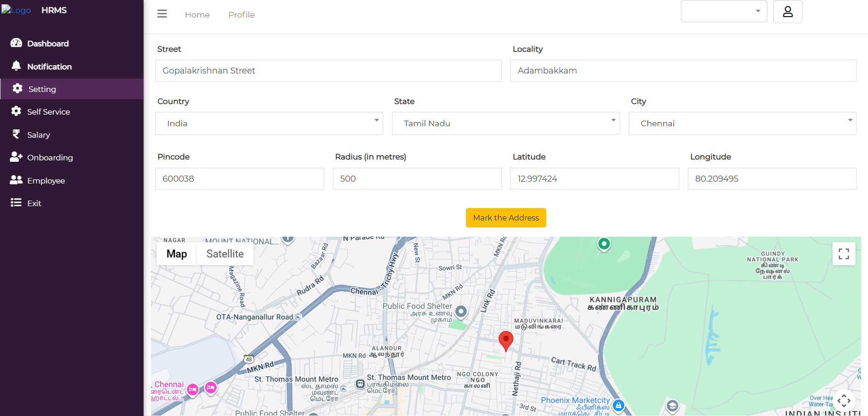The width and height of the screenshot is (868, 416).
Task: Open the map camera controls button
Action: pos(844,401)
